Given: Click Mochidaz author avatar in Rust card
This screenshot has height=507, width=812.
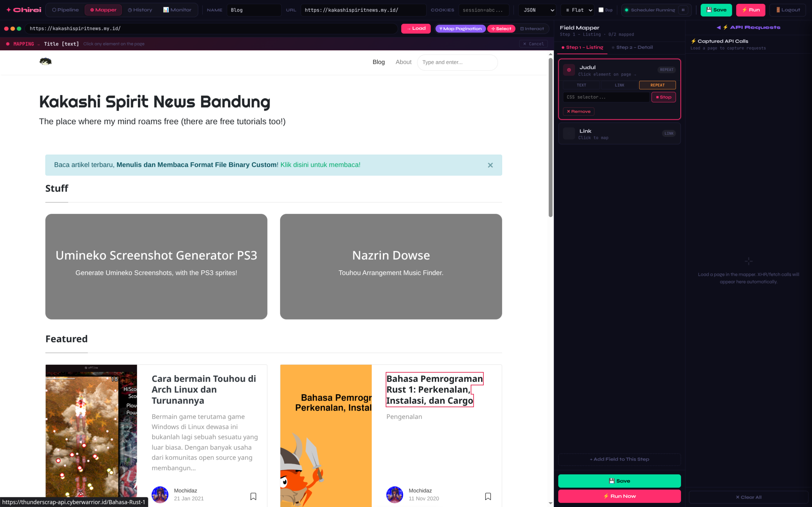Looking at the screenshot, I should click(395, 495).
